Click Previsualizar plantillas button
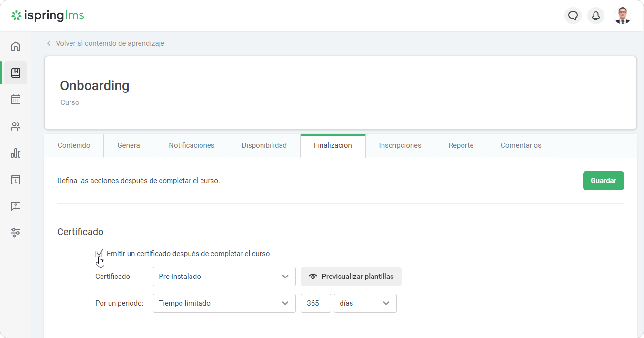Image resolution: width=644 pixels, height=338 pixels. pyautogui.click(x=351, y=277)
